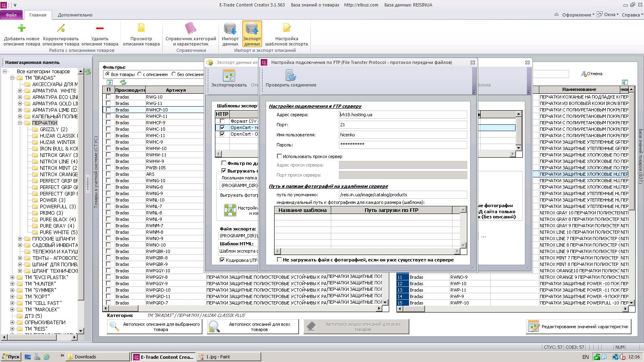Collapse ПЕРЧАТКИ tree folder
The width and height of the screenshot is (644, 362).
tap(20, 123)
